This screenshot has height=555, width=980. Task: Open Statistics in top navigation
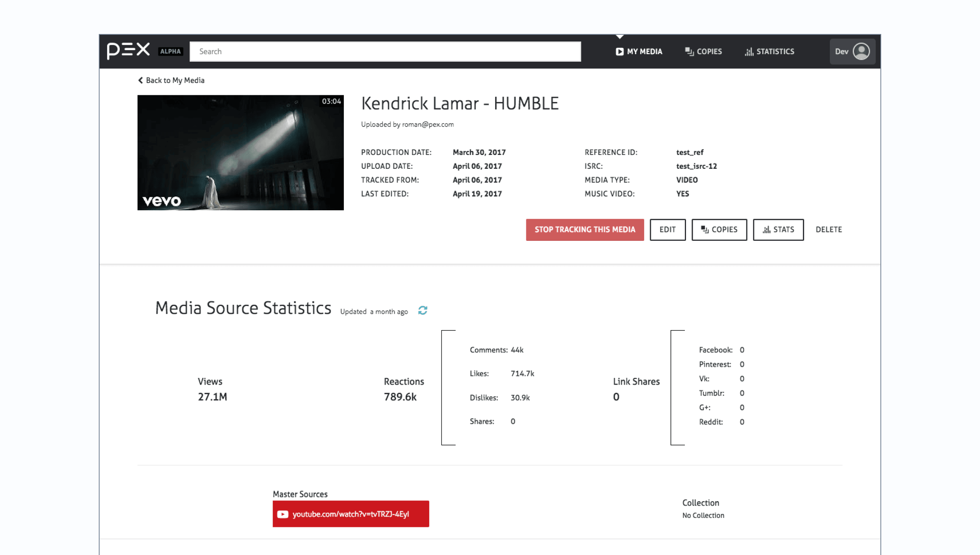769,51
